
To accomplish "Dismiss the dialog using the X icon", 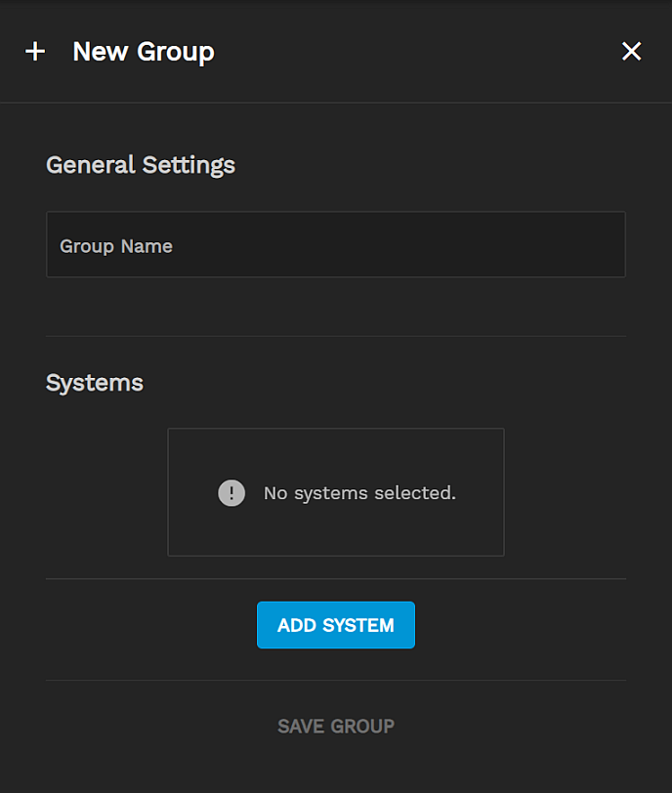I will pyautogui.click(x=632, y=52).
